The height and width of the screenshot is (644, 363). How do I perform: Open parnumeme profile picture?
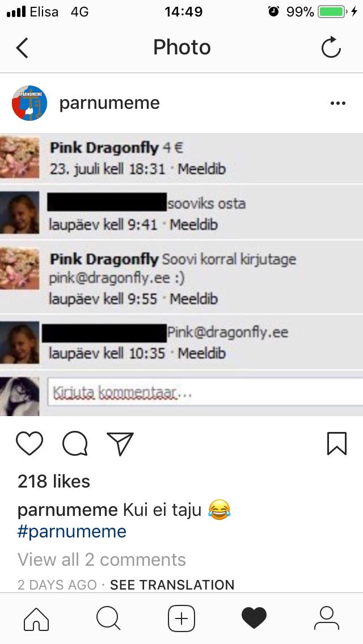29,103
